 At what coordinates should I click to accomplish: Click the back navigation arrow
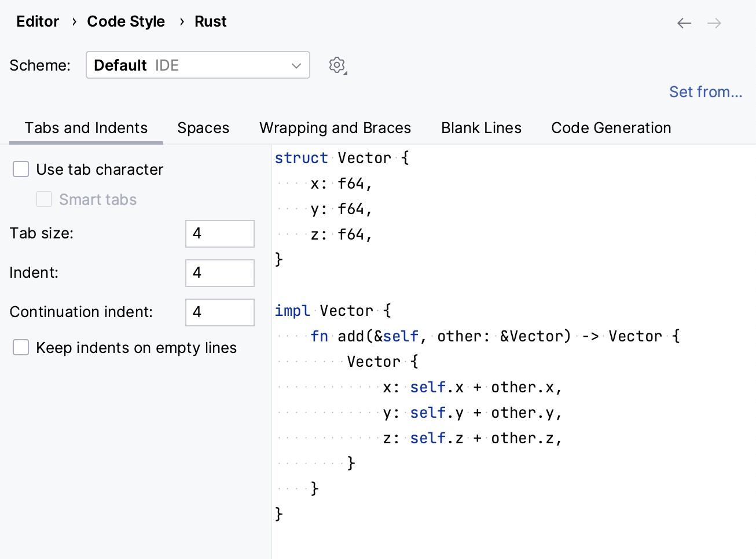pyautogui.click(x=684, y=23)
